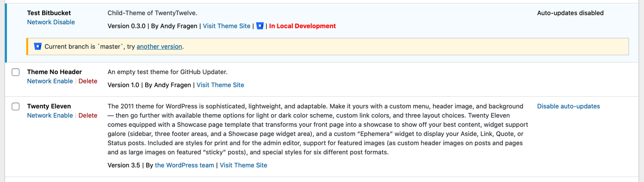Click the 'Theme No Header' theme name
Screen dimensions: 644x182
pos(55,72)
